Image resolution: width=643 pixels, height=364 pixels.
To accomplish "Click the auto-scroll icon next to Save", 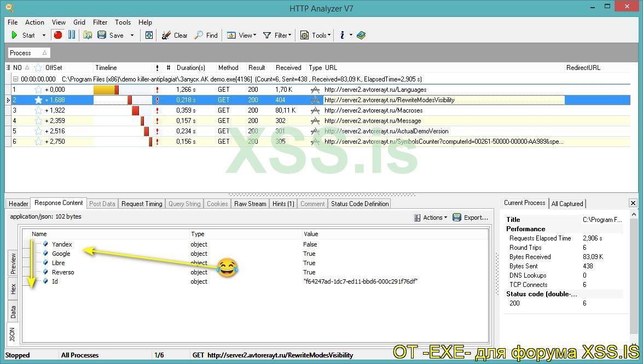I will (149, 35).
